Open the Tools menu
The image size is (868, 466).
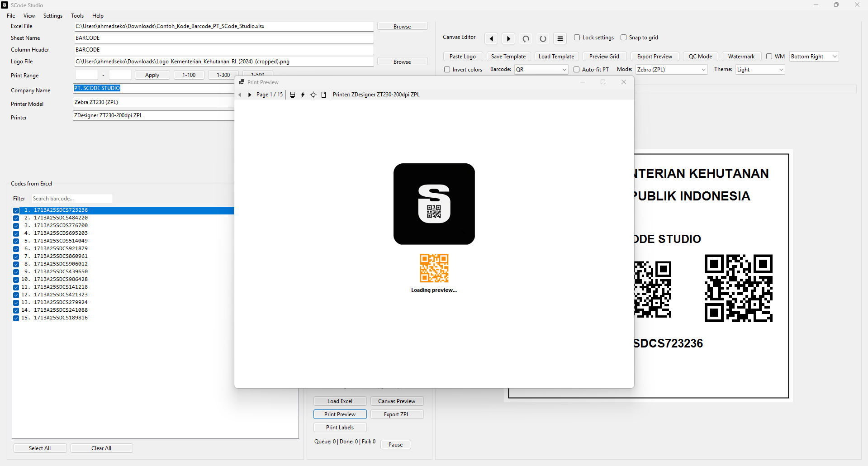(77, 16)
